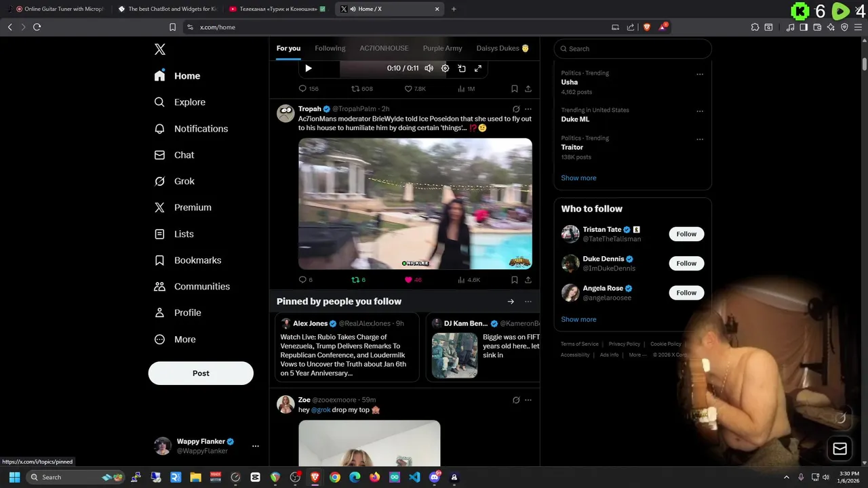Share the post with 1M views
The height and width of the screenshot is (488, 868).
point(528,89)
